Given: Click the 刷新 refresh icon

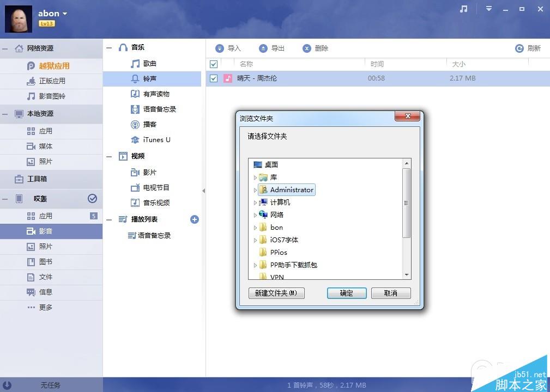Looking at the screenshot, I should [519, 48].
